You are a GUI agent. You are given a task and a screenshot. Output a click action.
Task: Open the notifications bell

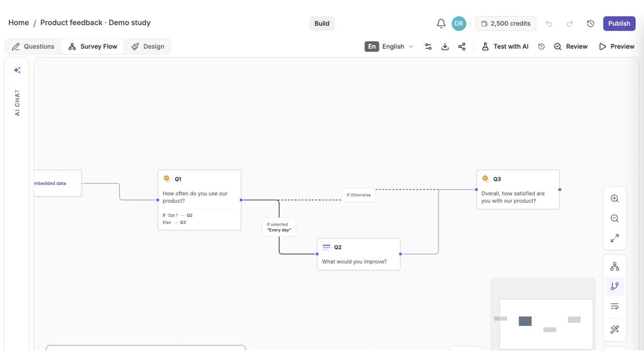tap(441, 24)
